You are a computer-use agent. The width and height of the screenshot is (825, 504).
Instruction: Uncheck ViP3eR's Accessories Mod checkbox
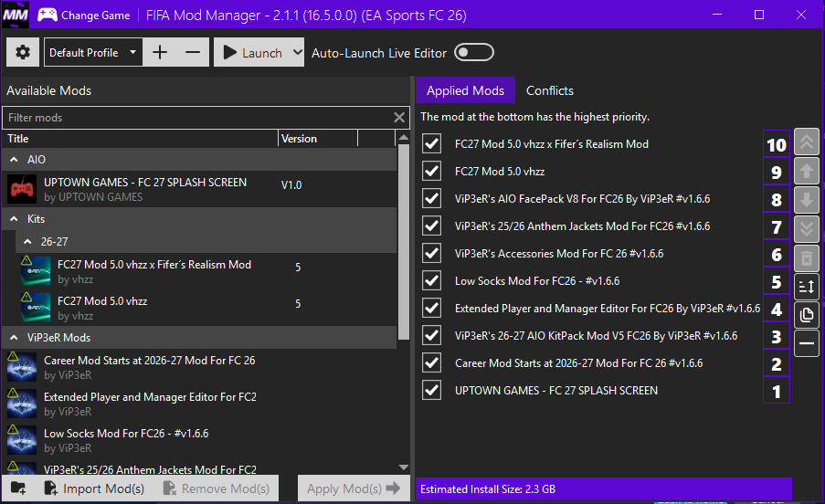click(431, 253)
